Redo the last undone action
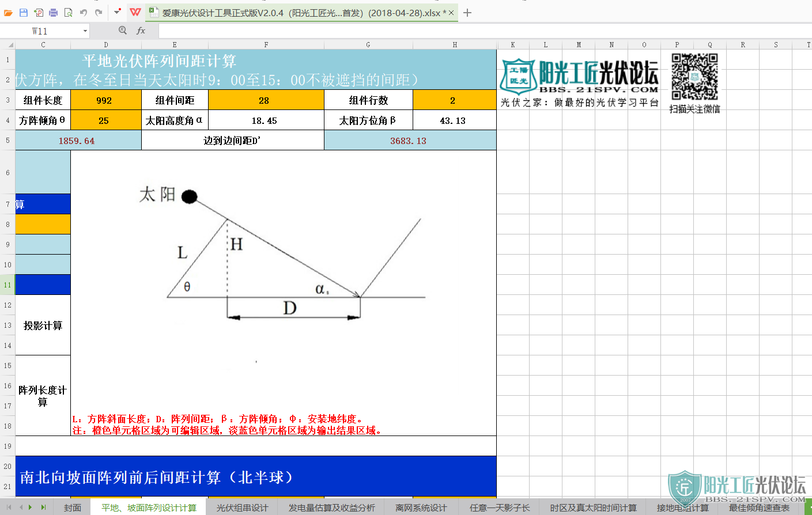This screenshot has height=515, width=812. (x=99, y=12)
